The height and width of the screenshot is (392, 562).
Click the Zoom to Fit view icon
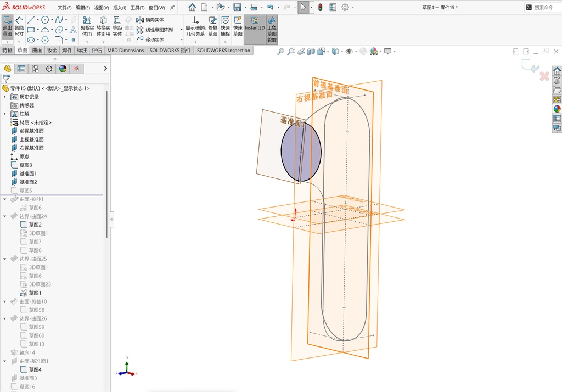(x=280, y=52)
